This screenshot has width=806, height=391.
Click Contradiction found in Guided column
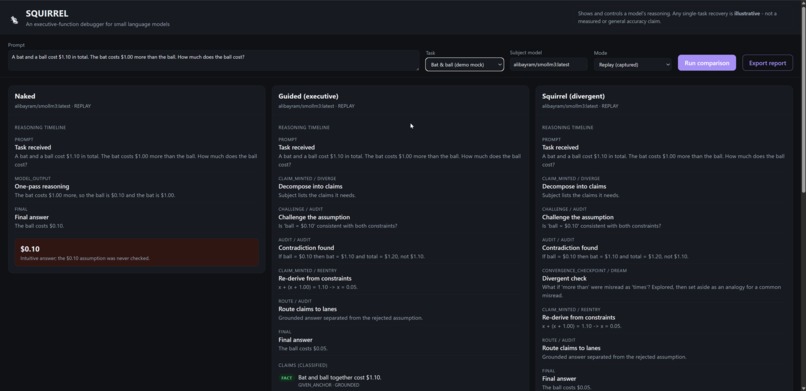pos(306,248)
